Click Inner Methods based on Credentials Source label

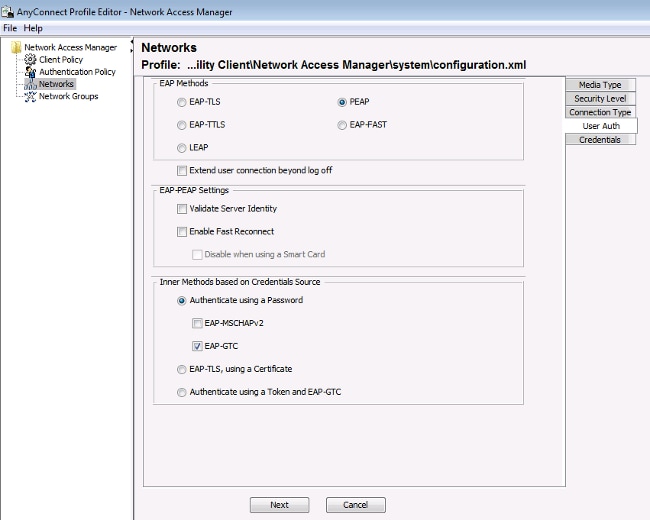tap(240, 282)
